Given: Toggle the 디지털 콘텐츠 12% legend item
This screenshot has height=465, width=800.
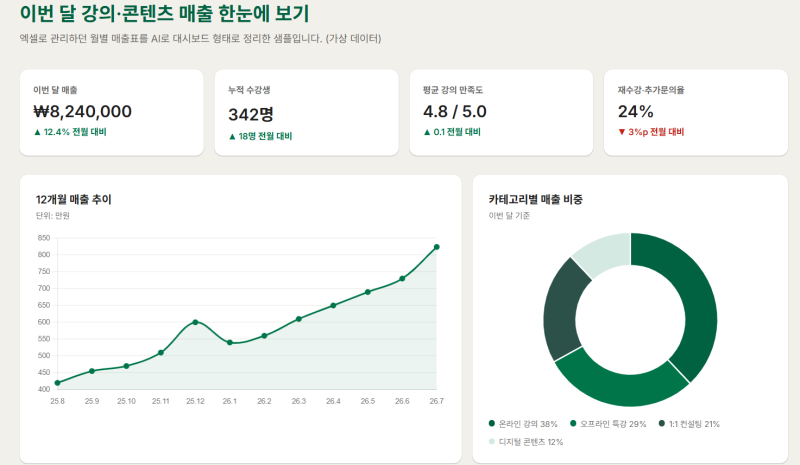Looking at the screenshot, I should coord(526,442).
